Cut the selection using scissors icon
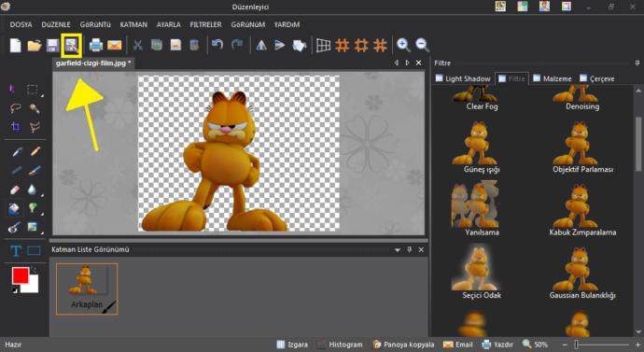 point(137,45)
